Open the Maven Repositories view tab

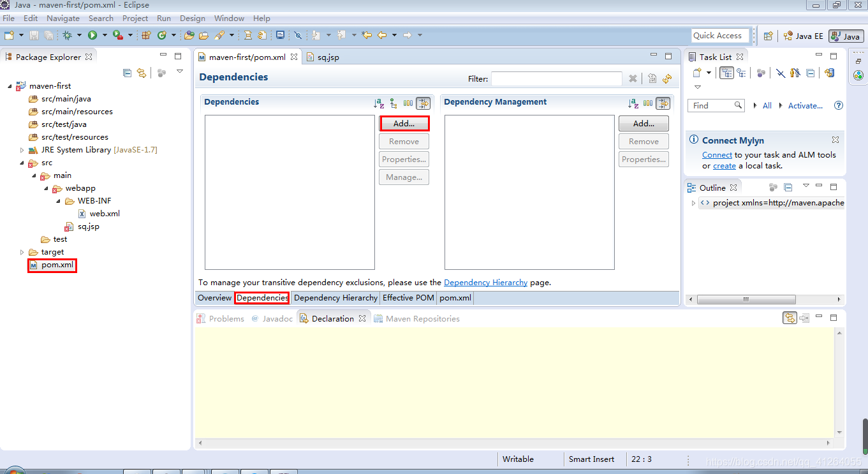click(416, 318)
